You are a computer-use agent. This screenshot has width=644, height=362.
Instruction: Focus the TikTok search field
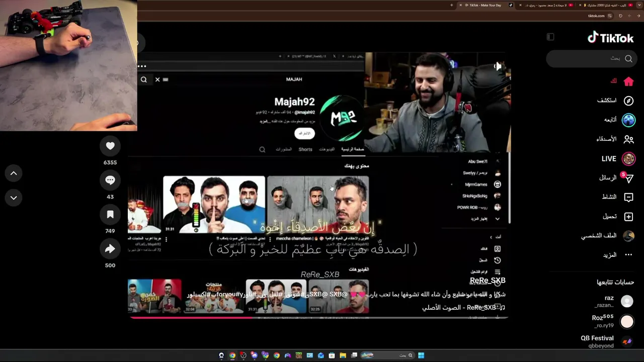(591, 58)
